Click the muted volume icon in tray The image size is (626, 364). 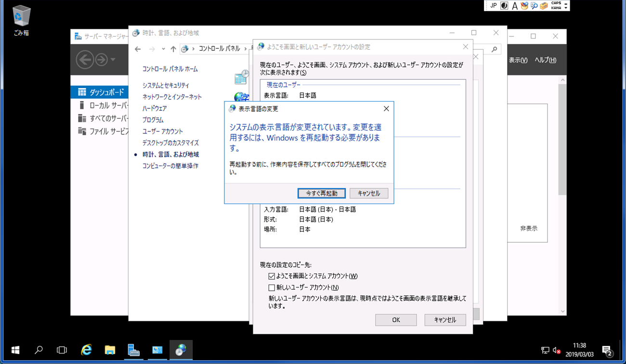coord(556,350)
